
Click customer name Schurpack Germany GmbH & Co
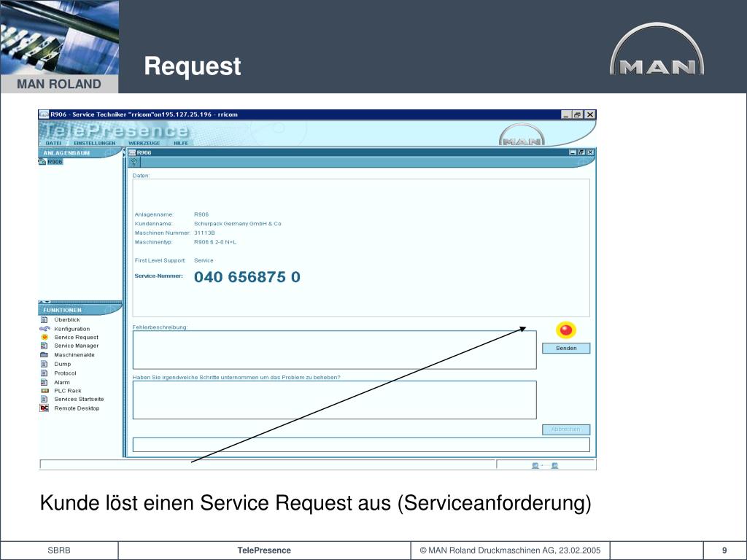(237, 224)
